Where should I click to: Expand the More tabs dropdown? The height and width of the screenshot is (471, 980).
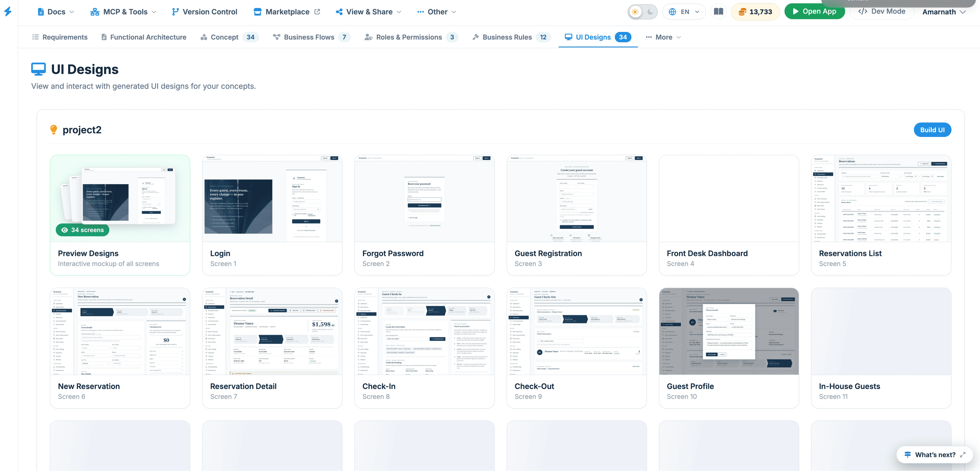click(663, 37)
